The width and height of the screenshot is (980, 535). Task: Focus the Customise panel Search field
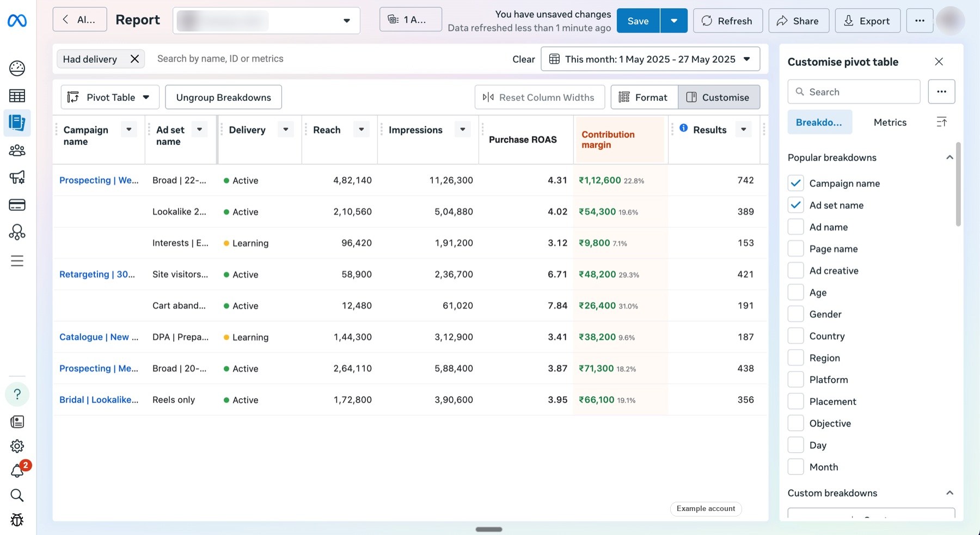[x=854, y=92]
